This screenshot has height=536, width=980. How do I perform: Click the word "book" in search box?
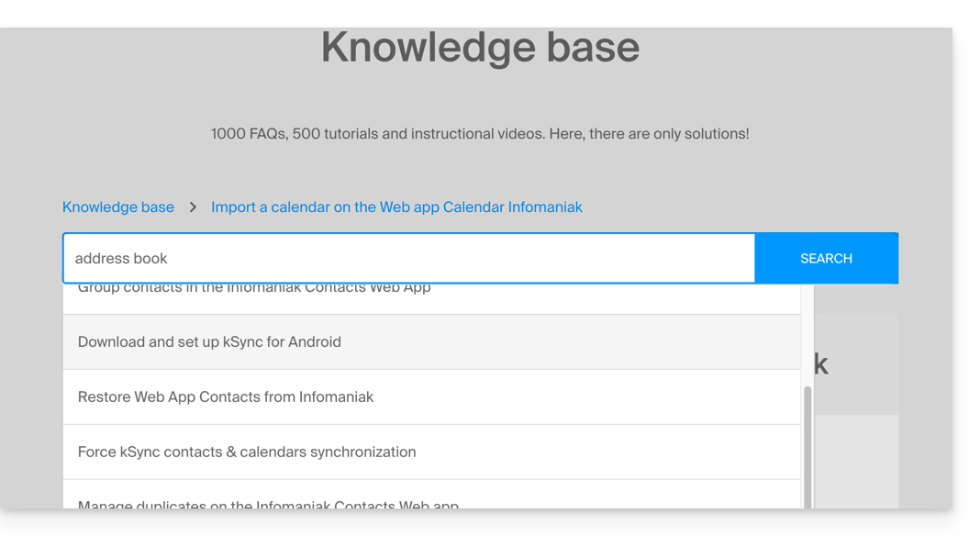(x=150, y=259)
